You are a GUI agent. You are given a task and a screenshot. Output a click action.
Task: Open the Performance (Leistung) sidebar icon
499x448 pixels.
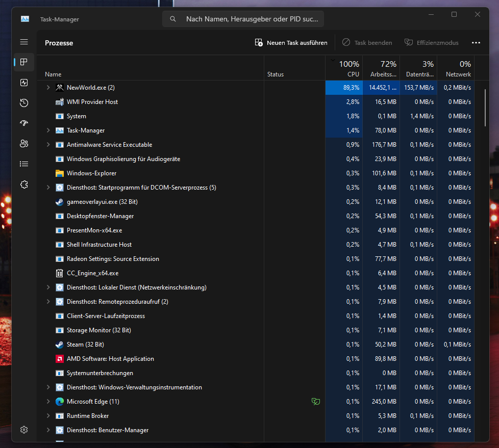tap(24, 83)
